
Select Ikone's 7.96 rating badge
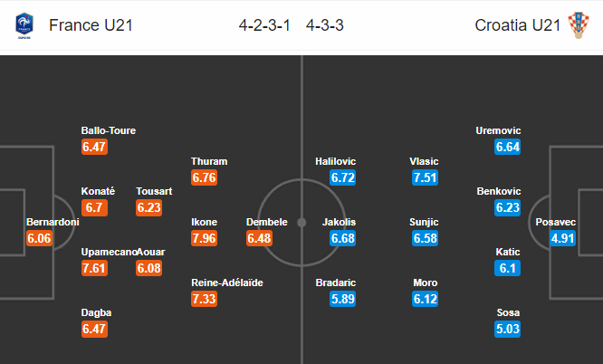tap(205, 238)
